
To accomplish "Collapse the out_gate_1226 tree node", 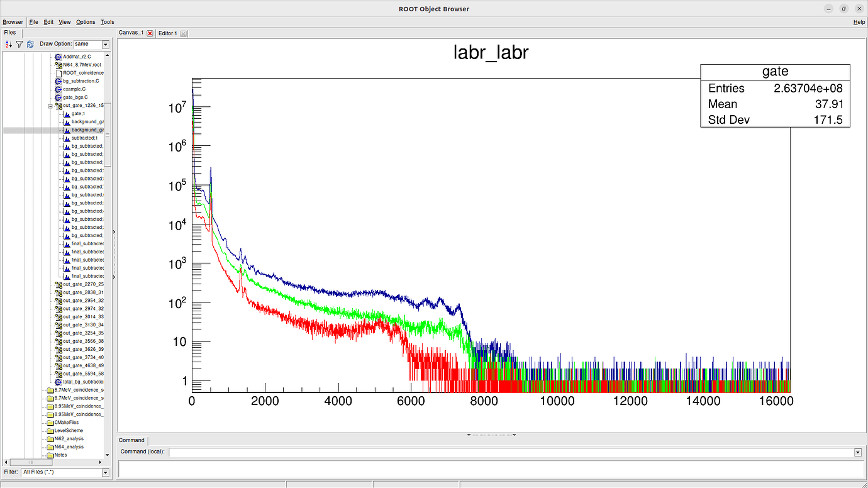I will (50, 106).
